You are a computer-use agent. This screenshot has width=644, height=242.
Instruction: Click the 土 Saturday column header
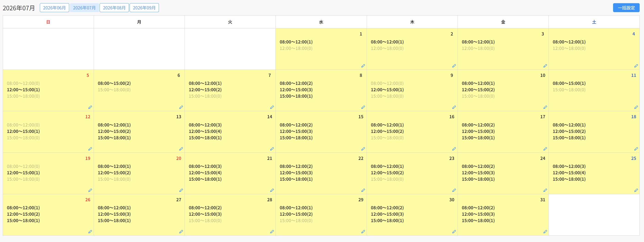pos(594,22)
